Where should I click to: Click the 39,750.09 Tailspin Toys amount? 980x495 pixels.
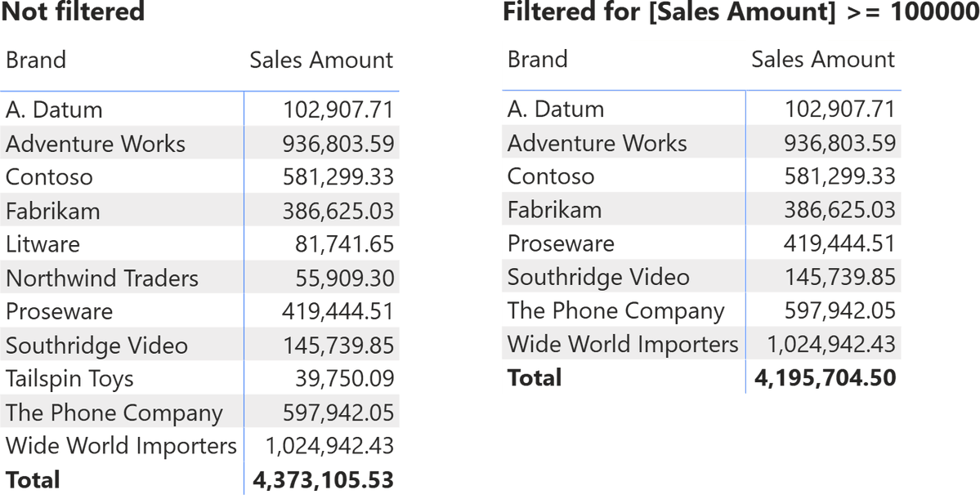tap(344, 379)
